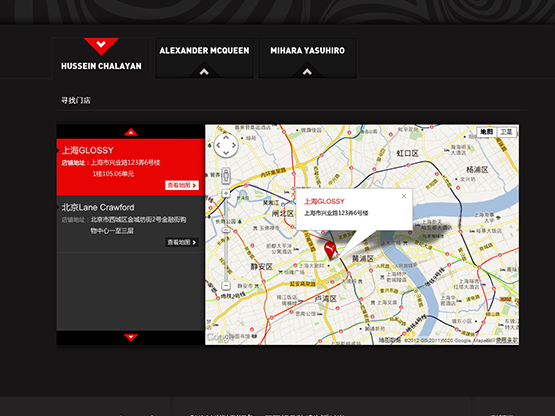This screenshot has width=555, height=416.
Task: Click the 寻找门店 heading
Action: 76,101
